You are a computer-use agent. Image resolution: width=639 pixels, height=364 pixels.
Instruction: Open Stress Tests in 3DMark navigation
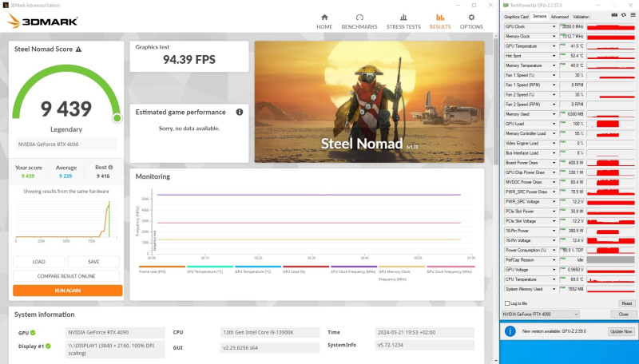pos(403,22)
